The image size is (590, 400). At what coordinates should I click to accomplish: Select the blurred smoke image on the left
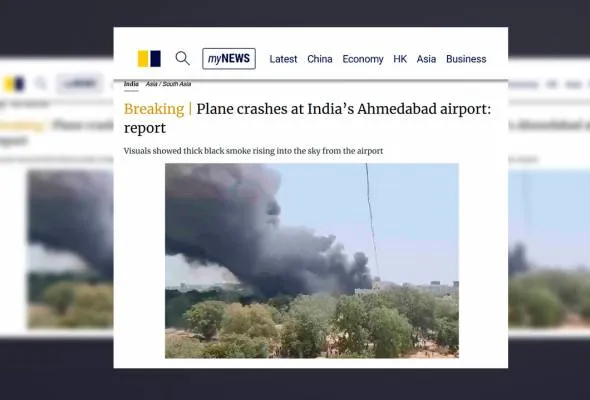click(x=71, y=249)
